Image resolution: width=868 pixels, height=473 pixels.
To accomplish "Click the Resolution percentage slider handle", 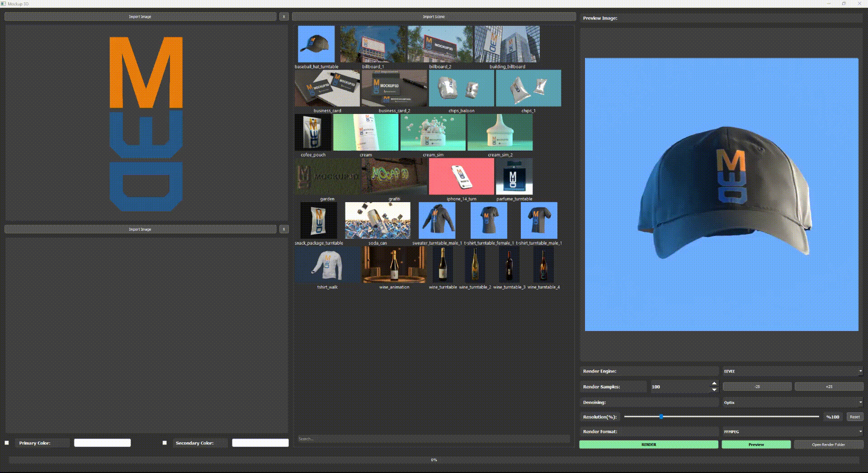I will coord(661,416).
